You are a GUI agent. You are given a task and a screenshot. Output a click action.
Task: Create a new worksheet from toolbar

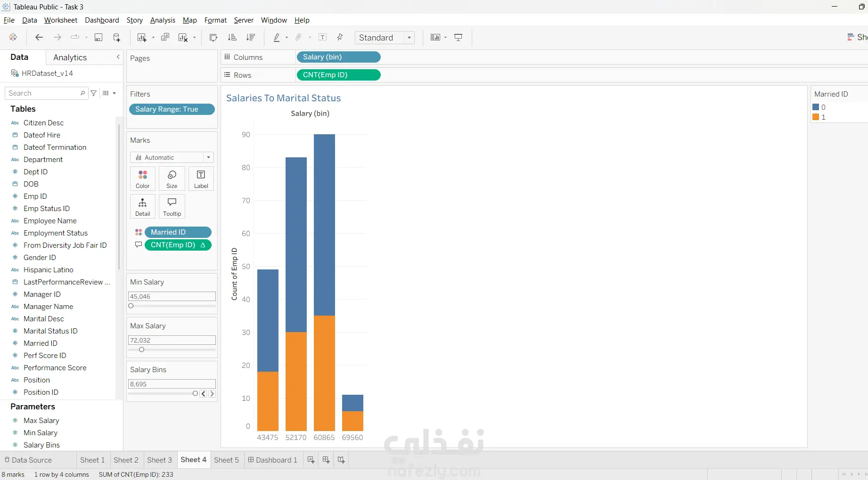[141, 37]
